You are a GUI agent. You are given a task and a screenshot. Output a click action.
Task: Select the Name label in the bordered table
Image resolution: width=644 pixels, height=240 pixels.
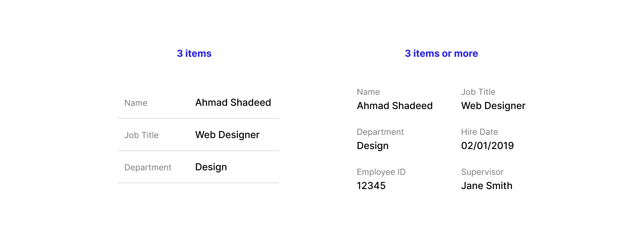coord(136,103)
